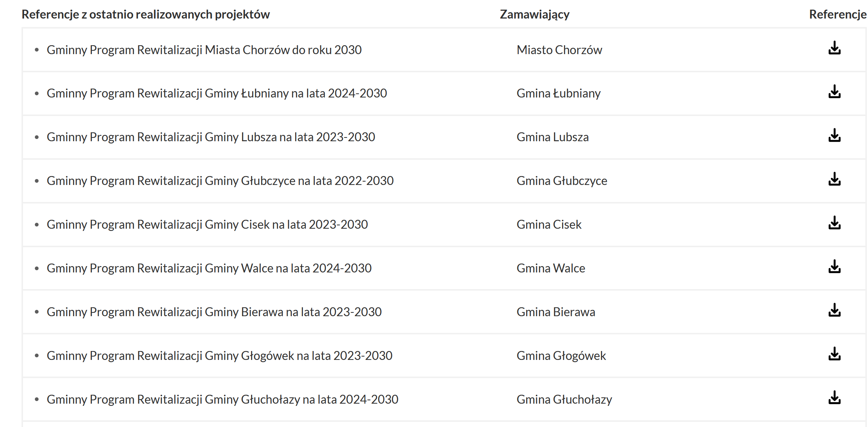Download the Gmina Głubczyce reference document
This screenshot has height=427, width=868.
tap(834, 179)
